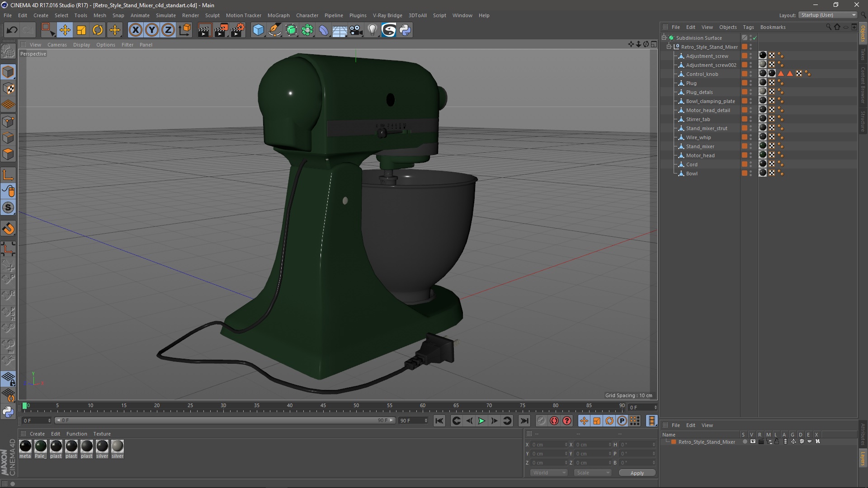Select the meta material swatch
Viewport: 868px width, 488px height.
coord(25,446)
